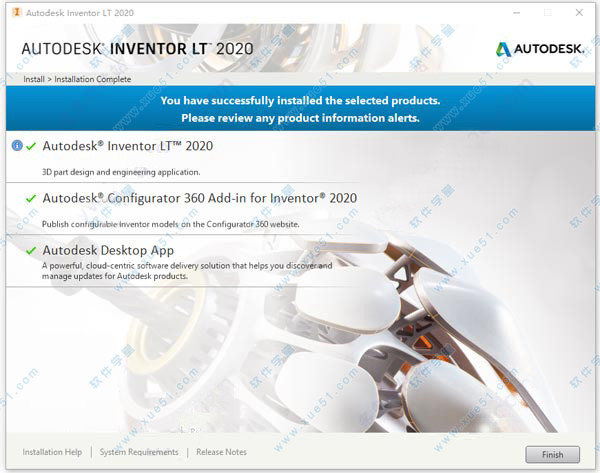Click '3D part design and engineering application.' text
Screen dimensions: 600x473
point(121,172)
